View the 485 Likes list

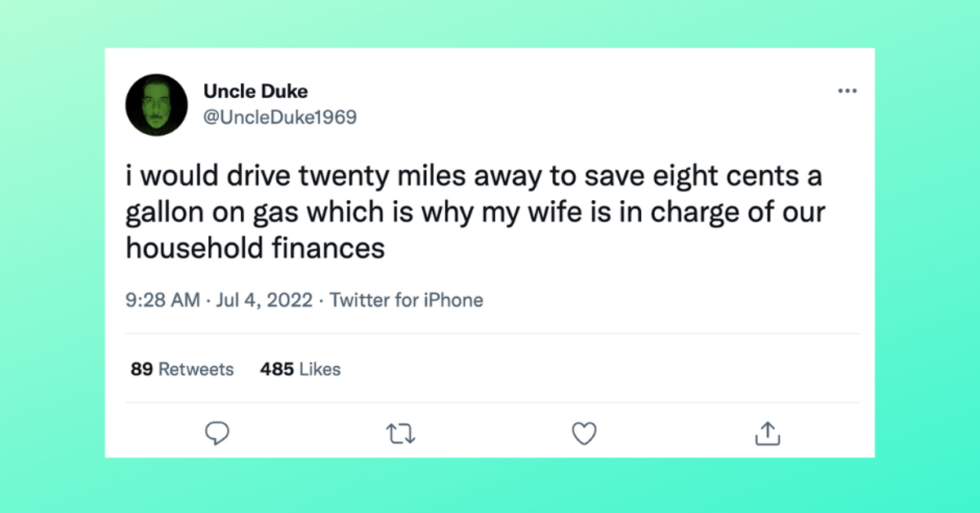click(x=300, y=369)
